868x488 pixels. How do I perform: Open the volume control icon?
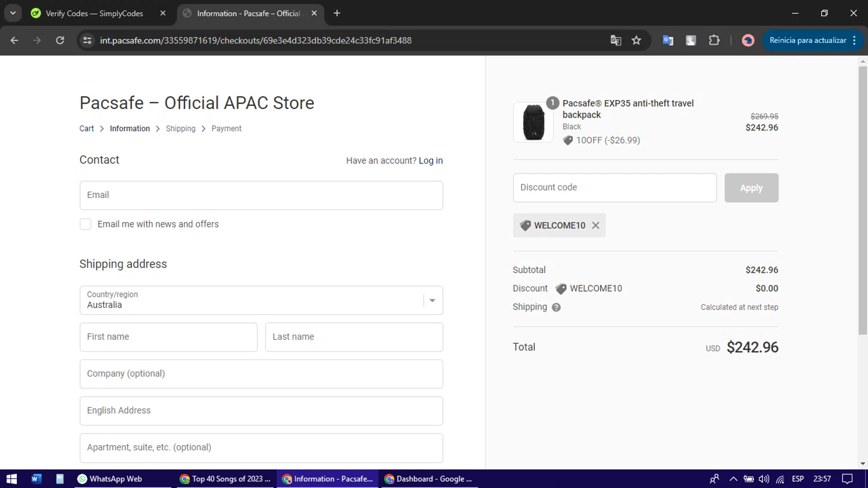tap(764, 479)
